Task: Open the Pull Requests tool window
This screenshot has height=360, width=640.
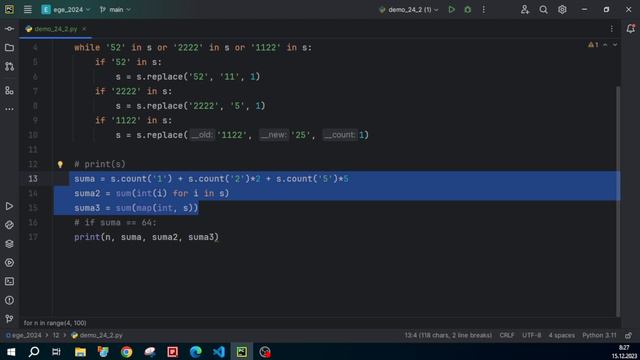Action: tap(9, 66)
